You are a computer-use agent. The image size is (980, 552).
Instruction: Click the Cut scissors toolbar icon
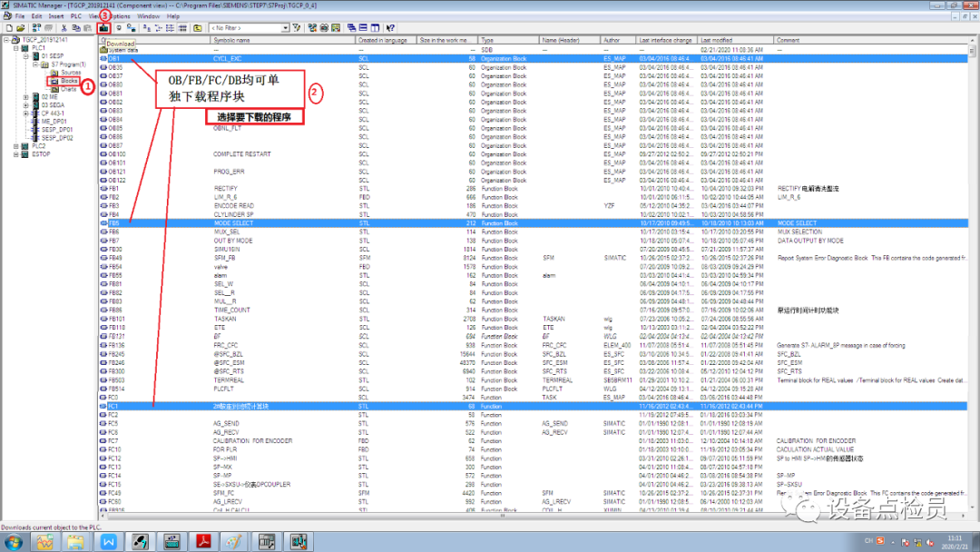pyautogui.click(x=64, y=27)
